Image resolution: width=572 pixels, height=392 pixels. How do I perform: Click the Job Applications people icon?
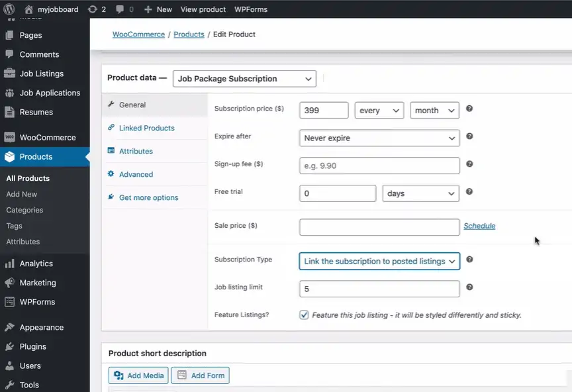[9, 93]
